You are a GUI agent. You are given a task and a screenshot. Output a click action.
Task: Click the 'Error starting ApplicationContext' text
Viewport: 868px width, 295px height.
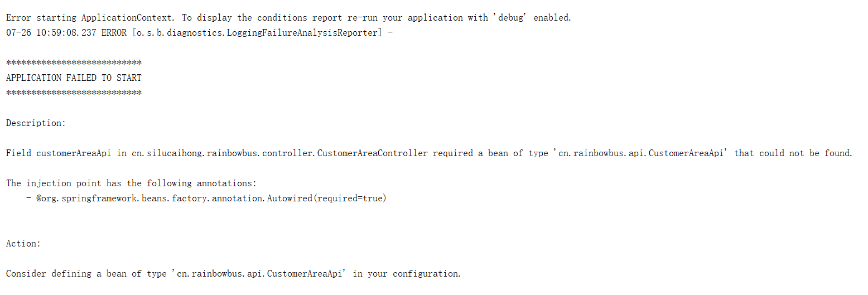[89, 18]
